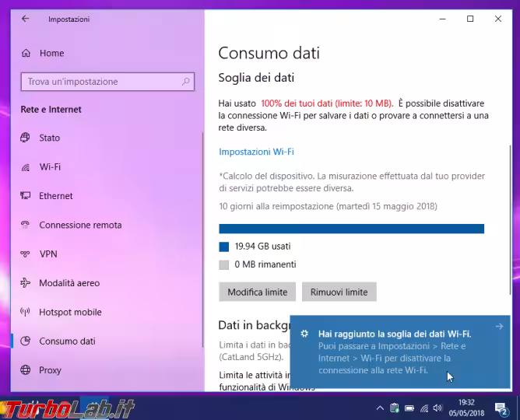Open the Proxy settings page
Image resolution: width=520 pixels, height=420 pixels.
click(x=50, y=370)
